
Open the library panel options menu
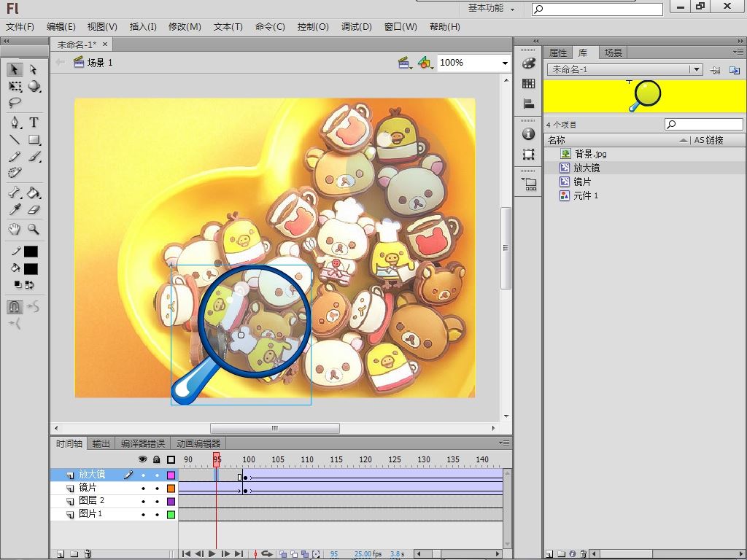(x=738, y=52)
